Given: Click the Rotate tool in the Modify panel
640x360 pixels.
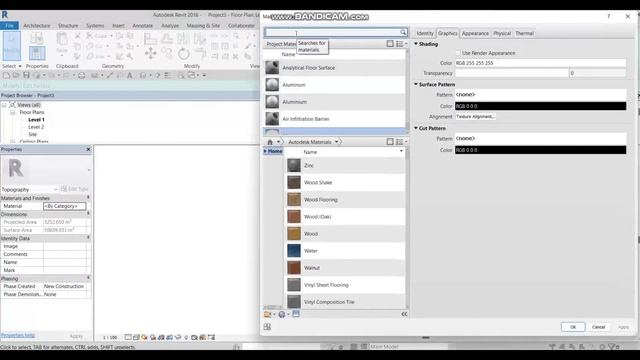Looking at the screenshot, I should (184, 53).
